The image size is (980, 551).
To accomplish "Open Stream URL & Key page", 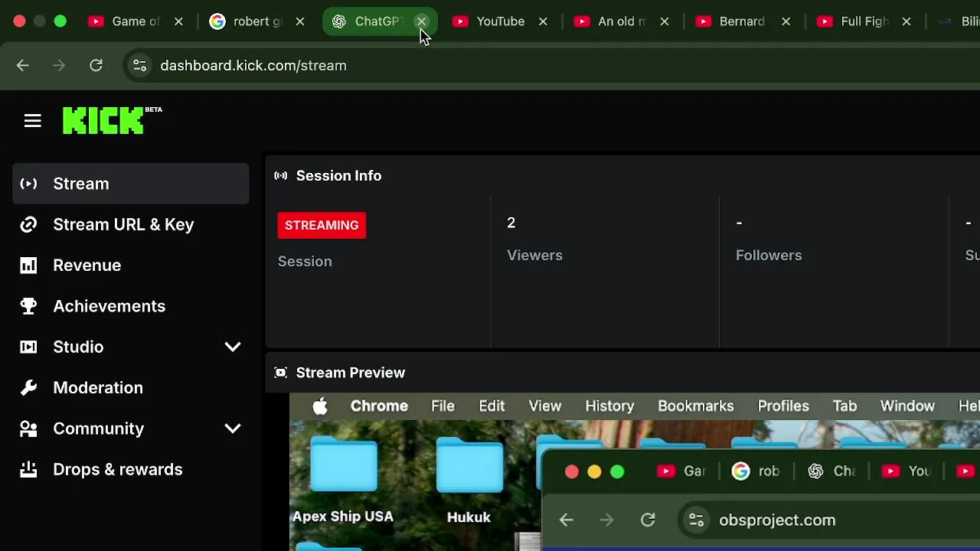I will click(130, 224).
